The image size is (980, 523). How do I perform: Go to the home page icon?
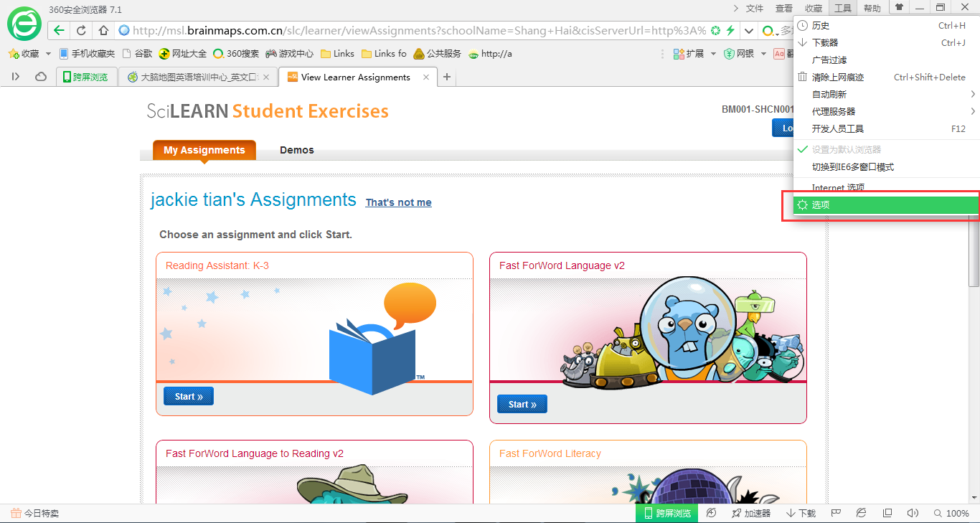point(103,30)
